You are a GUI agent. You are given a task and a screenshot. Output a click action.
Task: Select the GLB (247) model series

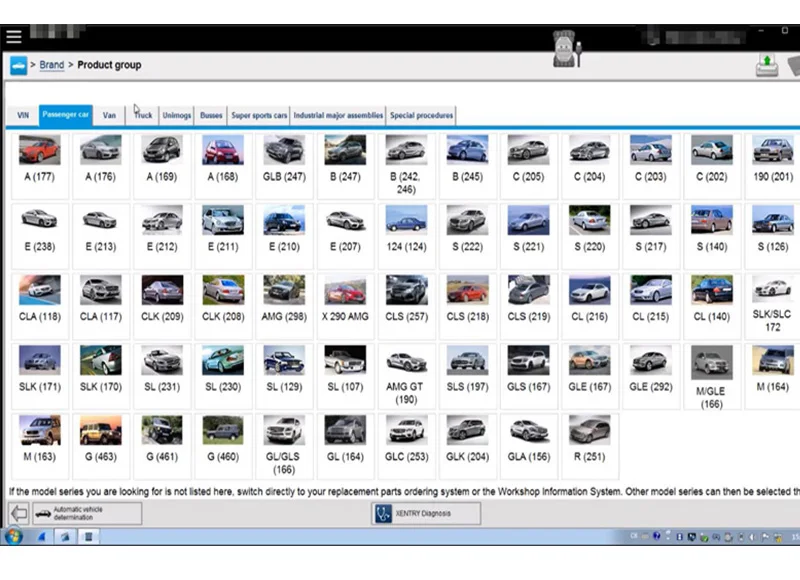click(284, 160)
